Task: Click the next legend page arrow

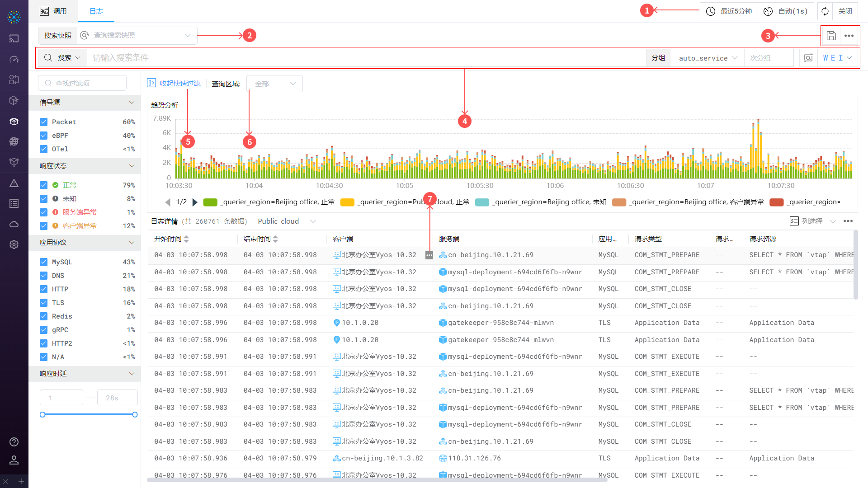Action: point(195,202)
